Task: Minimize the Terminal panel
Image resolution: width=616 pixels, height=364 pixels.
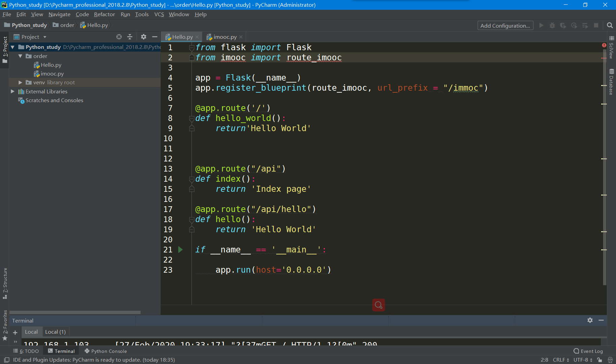Action: point(601,320)
